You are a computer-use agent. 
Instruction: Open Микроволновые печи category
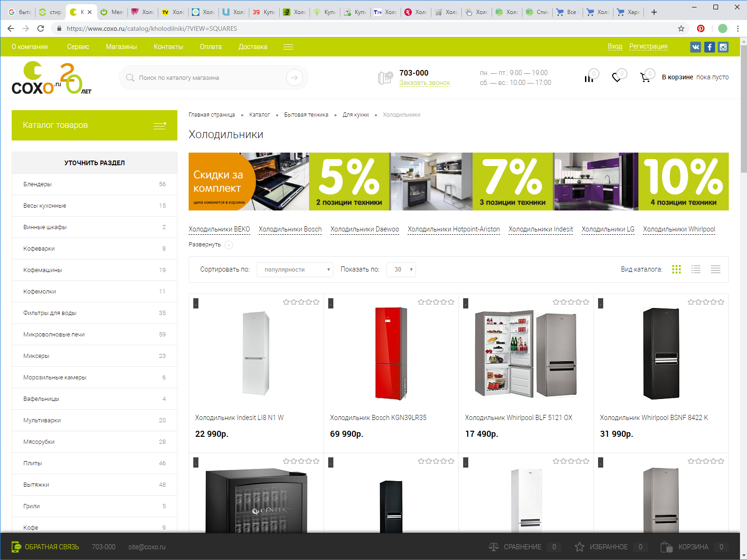[94, 335]
